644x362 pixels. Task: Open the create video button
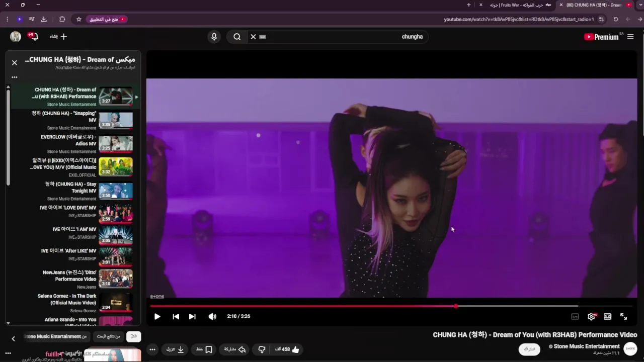[x=58, y=37]
